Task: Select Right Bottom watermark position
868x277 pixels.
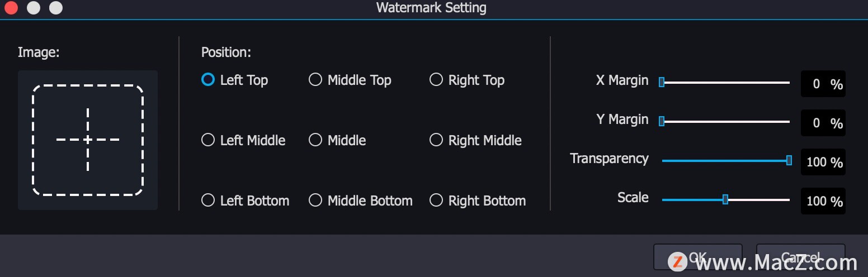Action: [x=478, y=200]
